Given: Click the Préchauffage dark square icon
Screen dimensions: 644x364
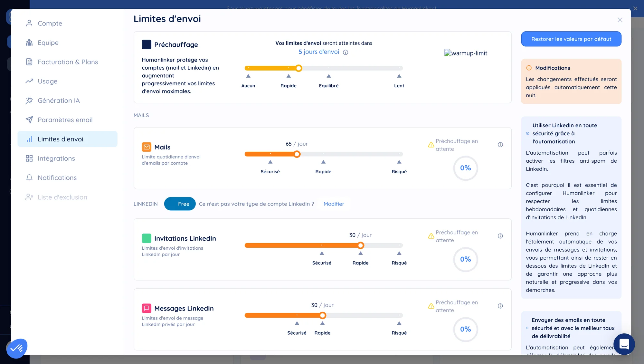Looking at the screenshot, I should 147,44.
